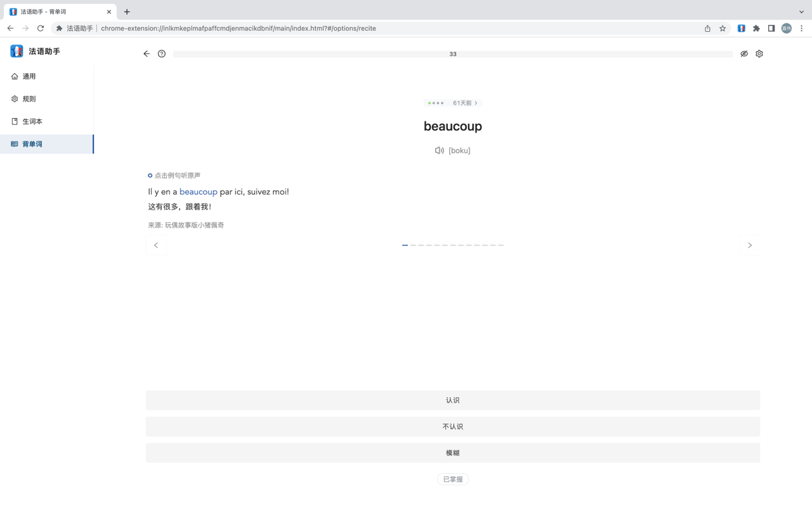
Task: Click the help question mark icon
Action: point(162,54)
